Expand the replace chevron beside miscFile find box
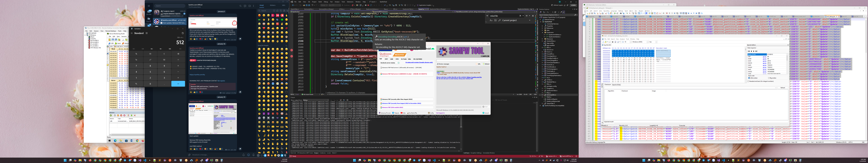868x163 pixels. tap(487, 16)
